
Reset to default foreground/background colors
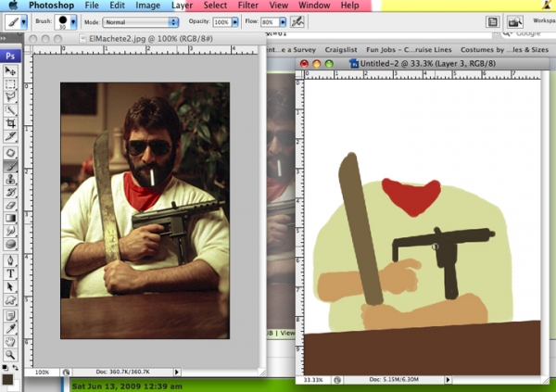point(5,368)
